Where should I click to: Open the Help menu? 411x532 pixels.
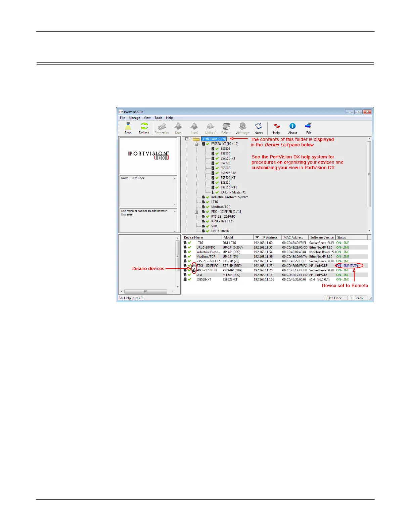click(169, 118)
